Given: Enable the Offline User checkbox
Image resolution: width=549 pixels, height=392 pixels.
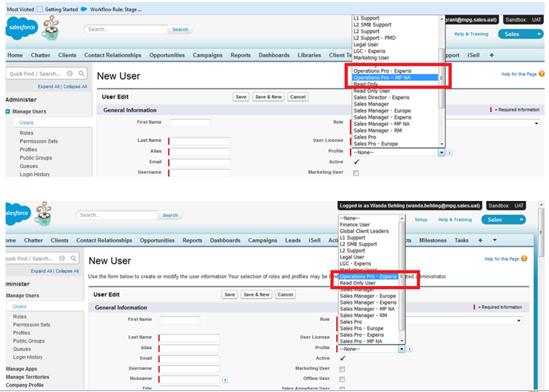Looking at the screenshot, I should pos(342,379).
